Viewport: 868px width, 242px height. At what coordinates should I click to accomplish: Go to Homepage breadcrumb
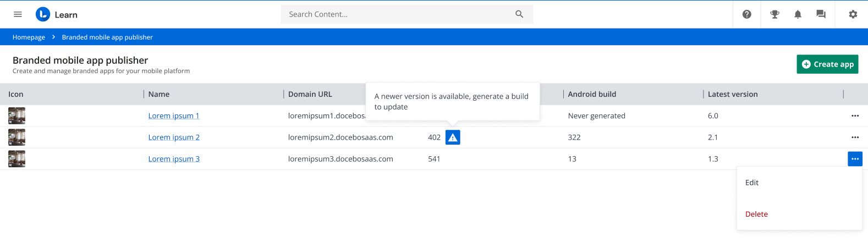[x=29, y=37]
